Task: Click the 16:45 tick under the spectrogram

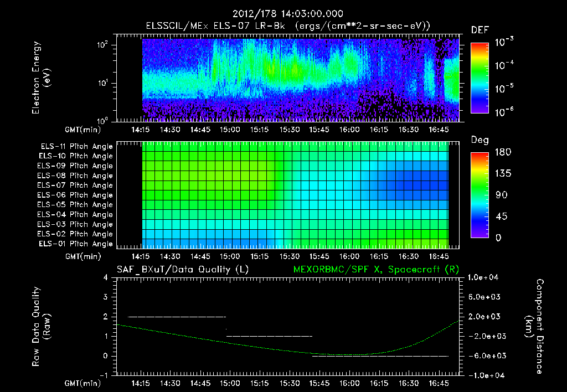Action: (x=439, y=130)
